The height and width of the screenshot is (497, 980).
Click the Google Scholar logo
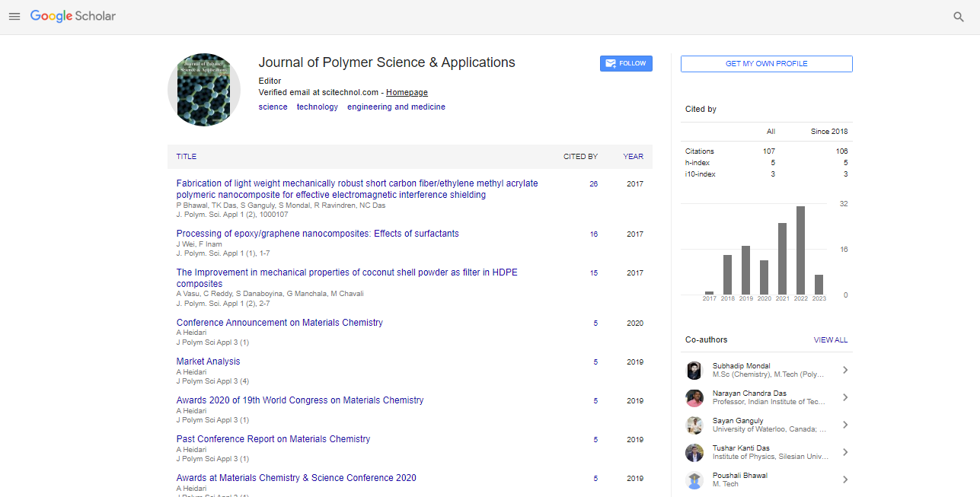(x=73, y=16)
